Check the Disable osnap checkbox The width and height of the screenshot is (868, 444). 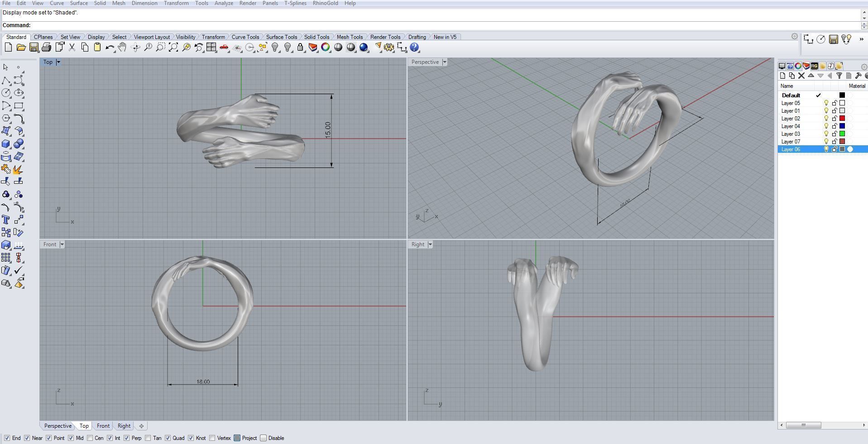click(x=263, y=438)
